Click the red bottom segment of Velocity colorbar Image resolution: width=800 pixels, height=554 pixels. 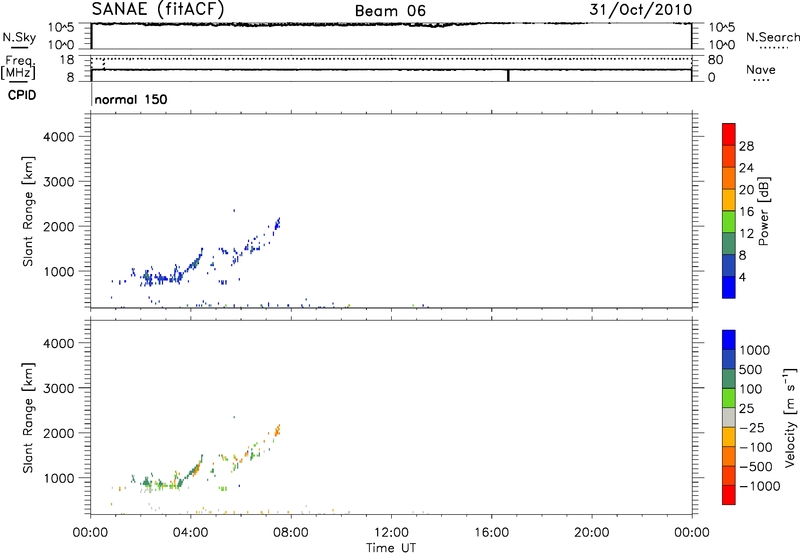tap(729, 495)
